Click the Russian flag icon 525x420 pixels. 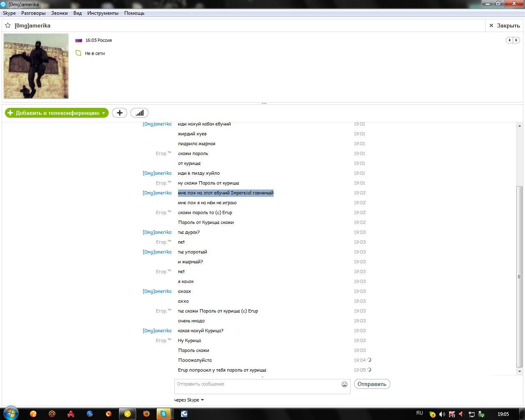pyautogui.click(x=79, y=40)
